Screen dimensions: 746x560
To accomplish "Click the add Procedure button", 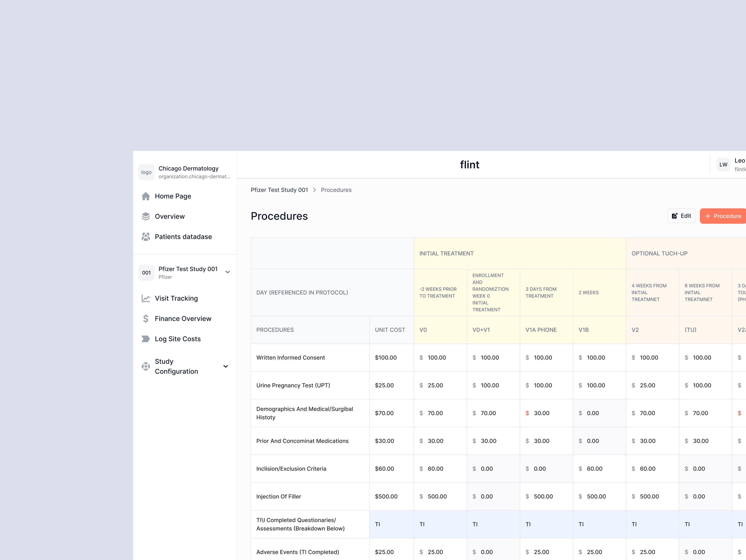I will (x=723, y=216).
